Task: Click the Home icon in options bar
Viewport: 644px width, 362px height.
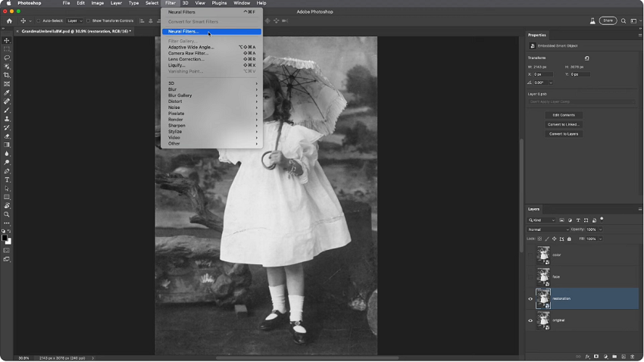Action: (x=9, y=21)
